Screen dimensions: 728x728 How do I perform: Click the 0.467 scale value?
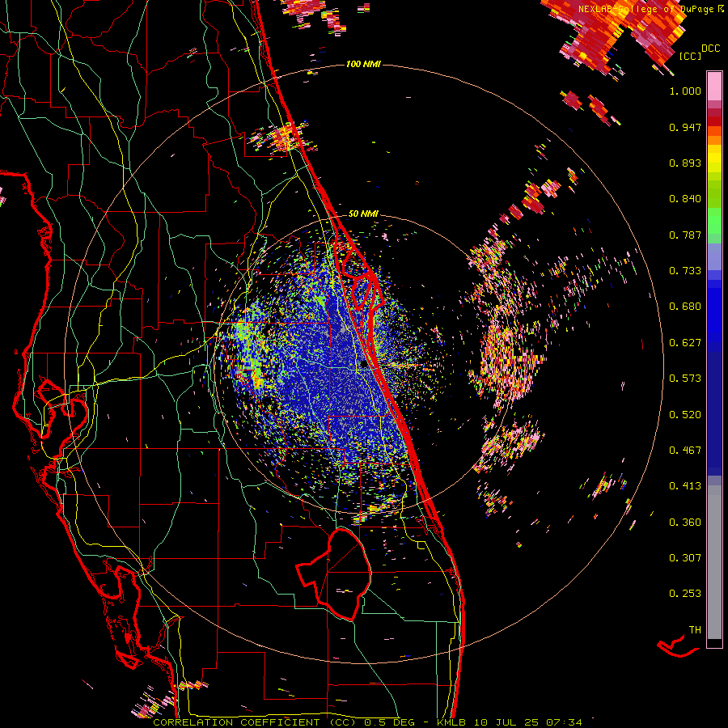(685, 451)
